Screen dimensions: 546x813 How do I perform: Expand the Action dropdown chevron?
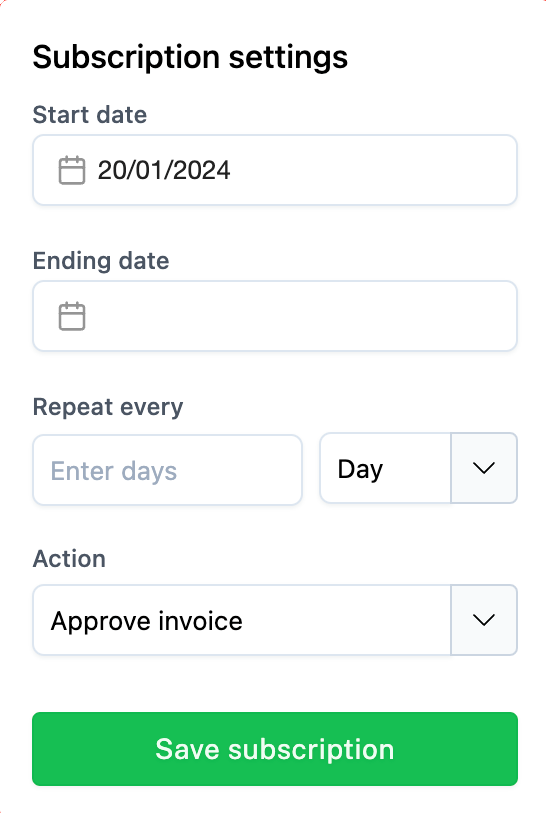coord(484,620)
